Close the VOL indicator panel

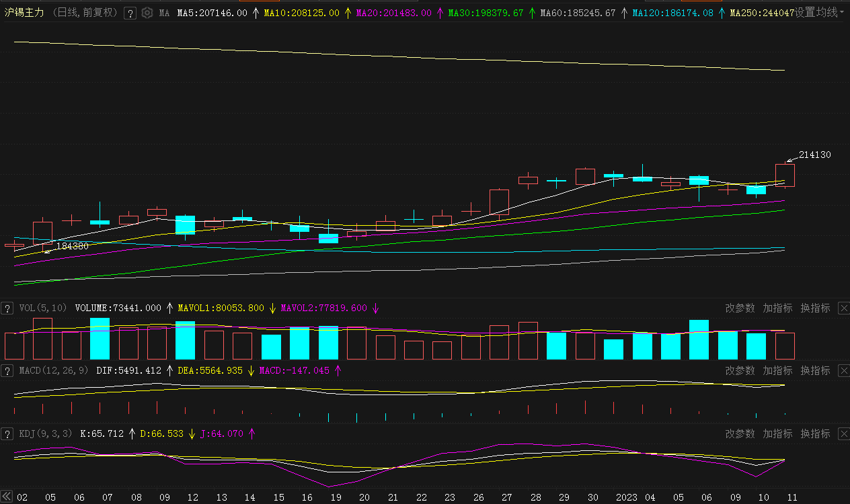843,308
